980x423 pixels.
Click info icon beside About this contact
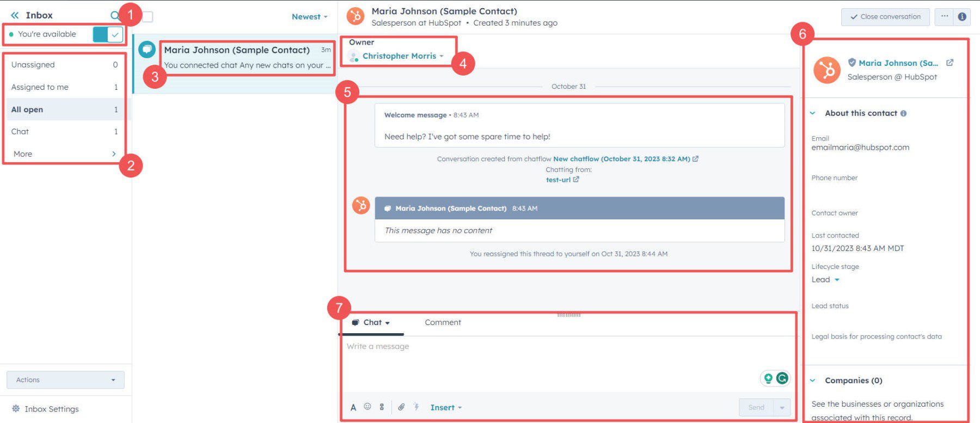coord(904,113)
